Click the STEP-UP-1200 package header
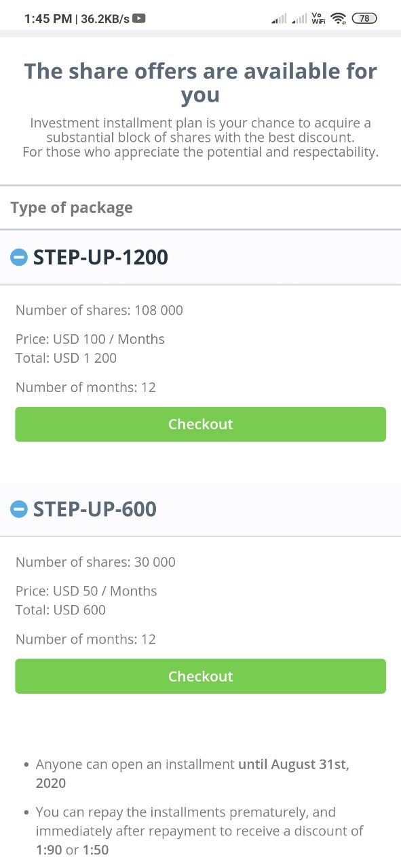Screen dimensions: 401x868 [200, 257]
